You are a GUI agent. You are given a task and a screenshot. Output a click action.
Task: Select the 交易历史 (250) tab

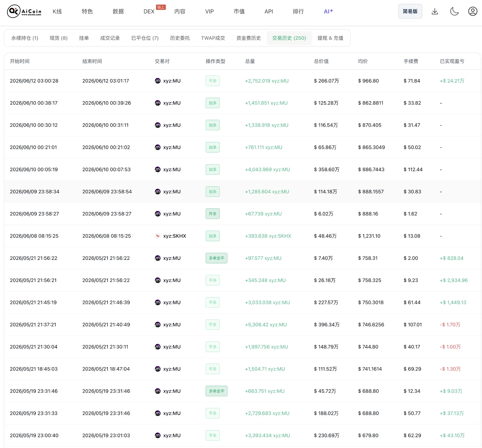point(289,38)
